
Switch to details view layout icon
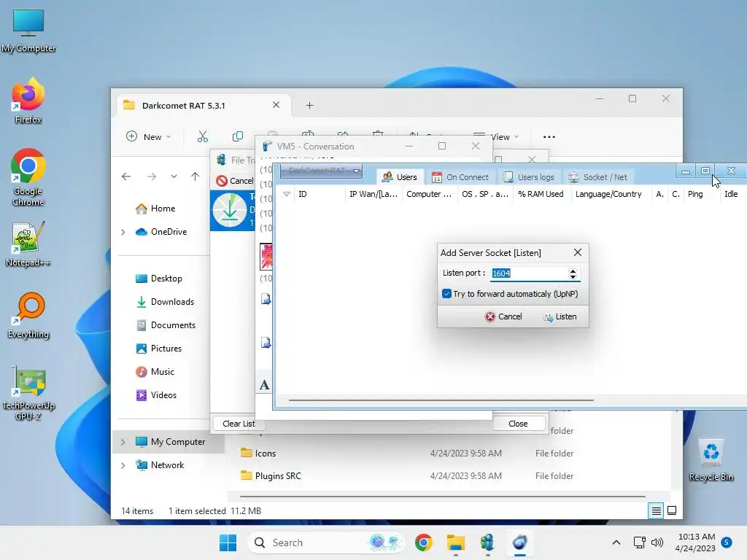656,511
